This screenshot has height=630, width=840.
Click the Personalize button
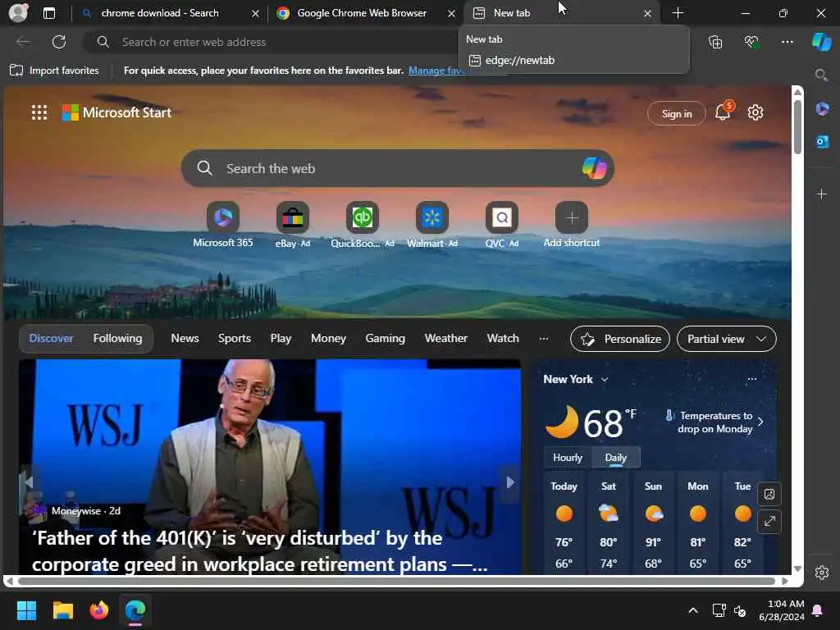(x=620, y=339)
